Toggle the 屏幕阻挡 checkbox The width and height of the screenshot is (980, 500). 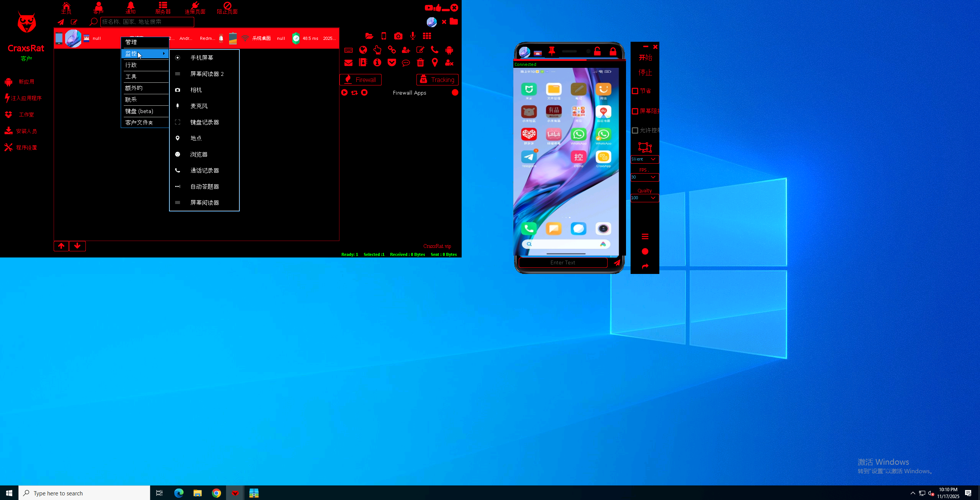(635, 111)
